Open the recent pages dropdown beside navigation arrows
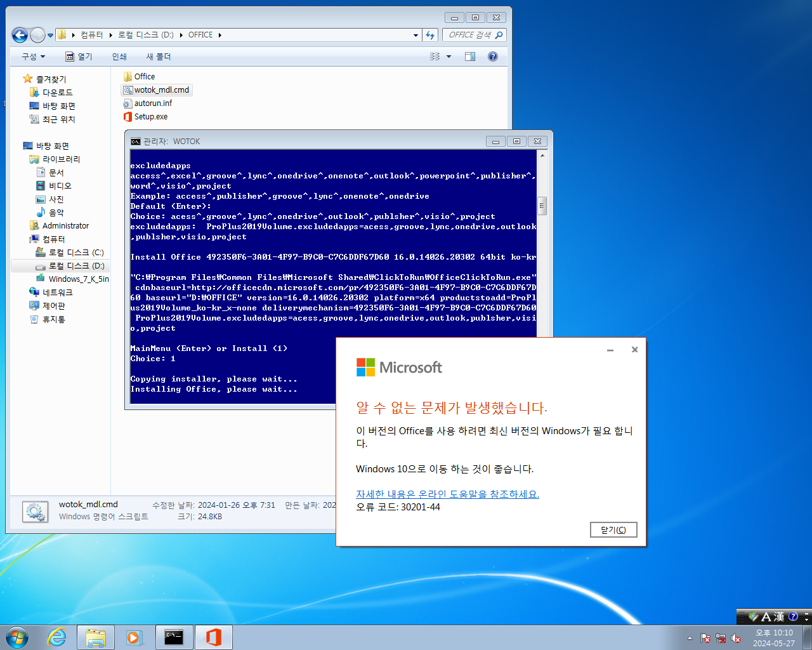 pos(51,35)
